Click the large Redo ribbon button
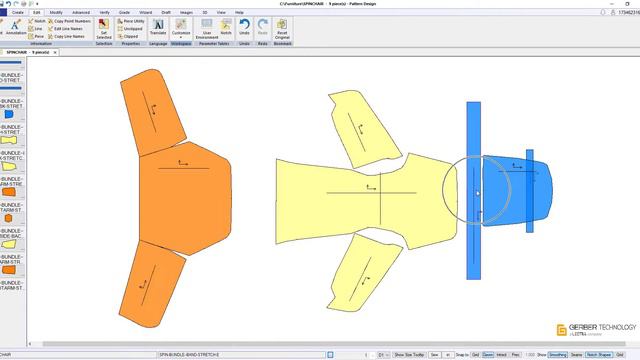Screen dimensions: 640x360 pyautogui.click(x=262, y=27)
